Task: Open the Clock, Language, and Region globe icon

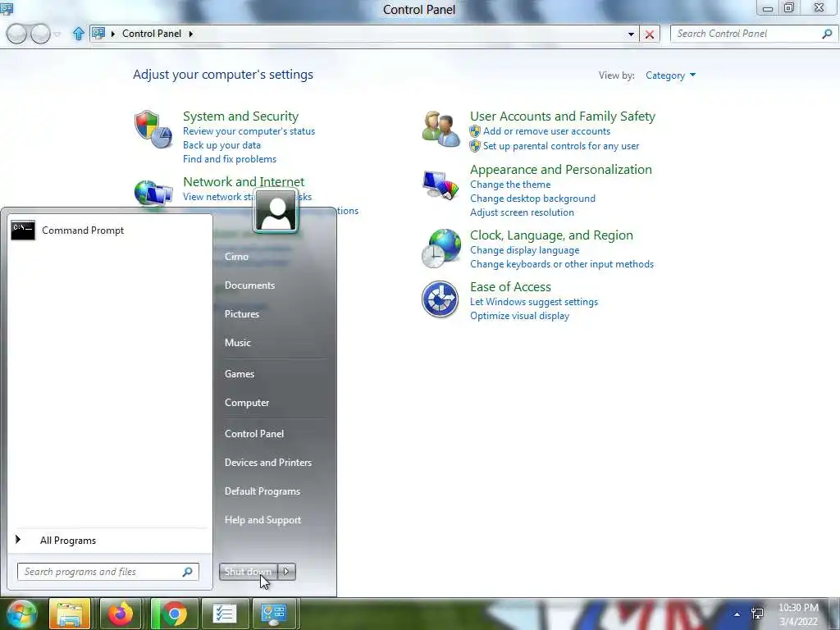Action: pos(441,248)
